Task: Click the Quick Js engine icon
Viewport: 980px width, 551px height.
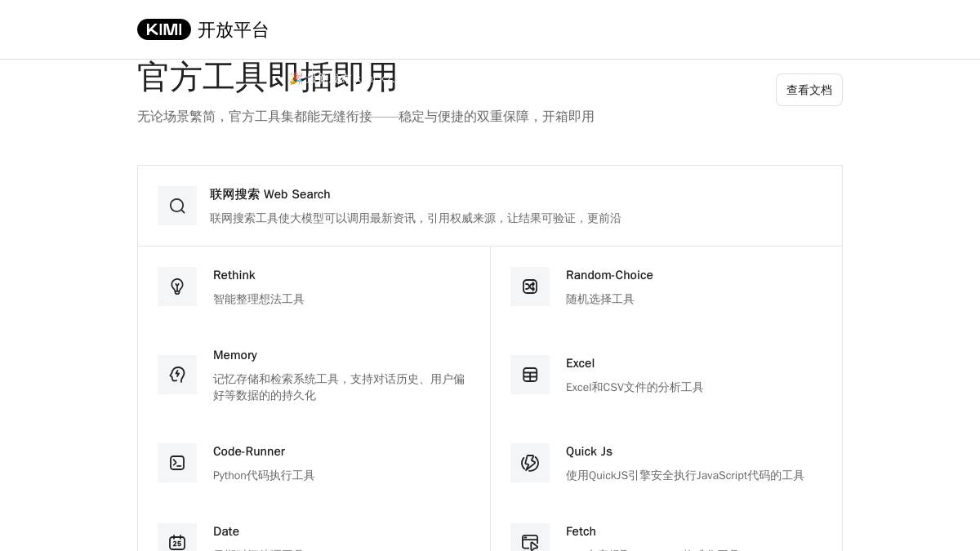Action: point(530,463)
